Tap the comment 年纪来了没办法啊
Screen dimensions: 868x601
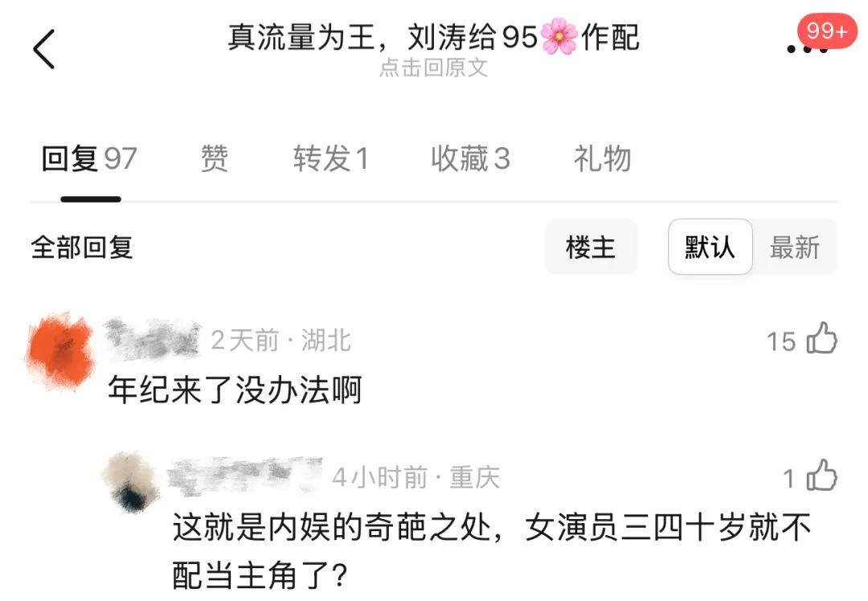click(235, 390)
